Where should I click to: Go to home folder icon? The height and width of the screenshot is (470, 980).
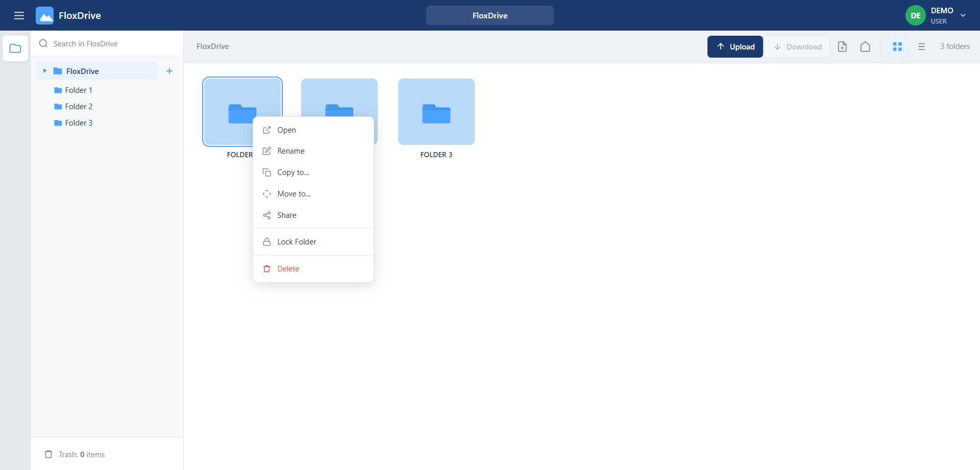click(x=865, y=46)
